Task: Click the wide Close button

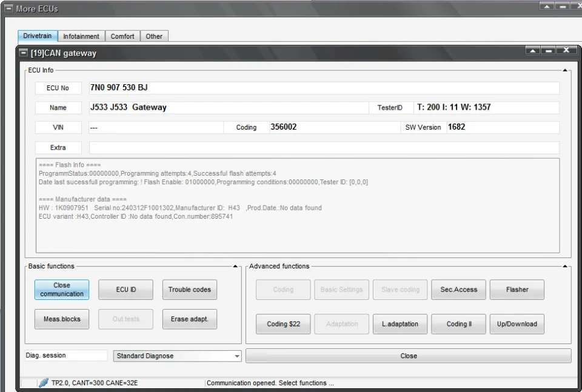Action: [408, 356]
